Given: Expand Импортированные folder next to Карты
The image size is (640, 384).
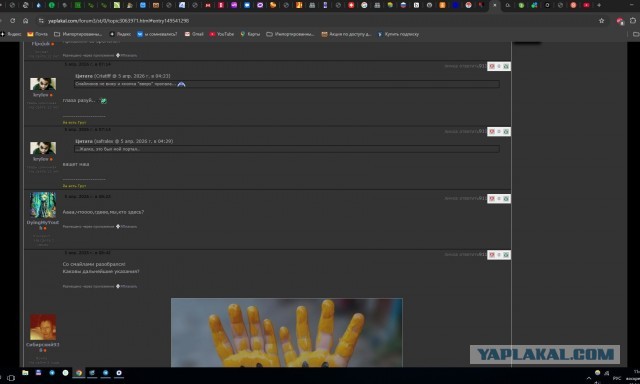Looking at the screenshot, I should [x=290, y=34].
